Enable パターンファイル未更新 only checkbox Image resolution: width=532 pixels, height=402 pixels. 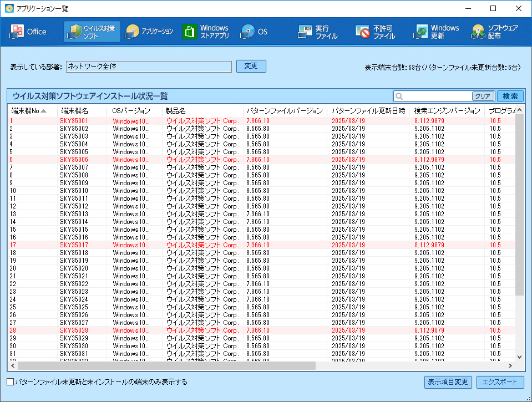(11, 382)
